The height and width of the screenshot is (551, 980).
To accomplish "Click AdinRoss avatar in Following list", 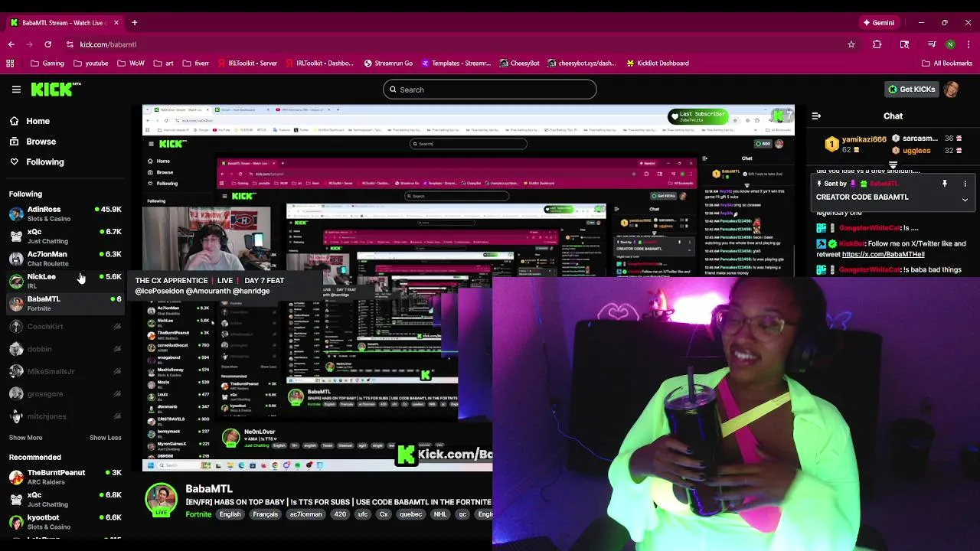I will pos(16,214).
